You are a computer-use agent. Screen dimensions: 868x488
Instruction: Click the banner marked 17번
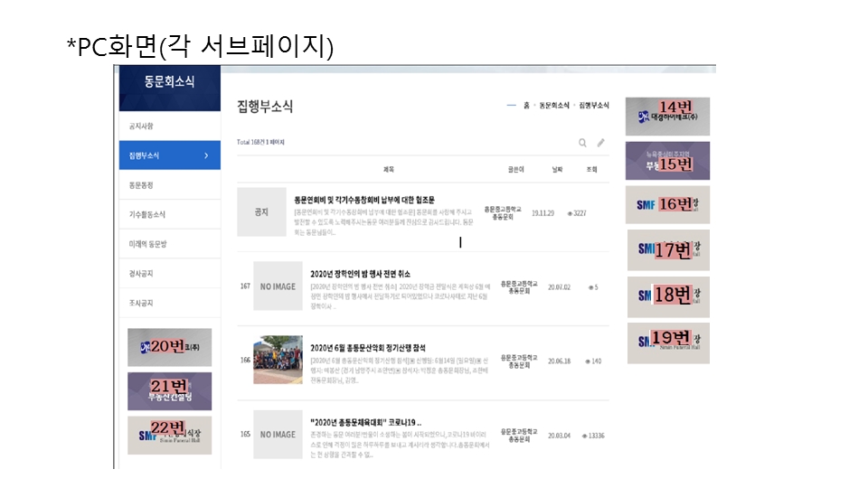668,250
